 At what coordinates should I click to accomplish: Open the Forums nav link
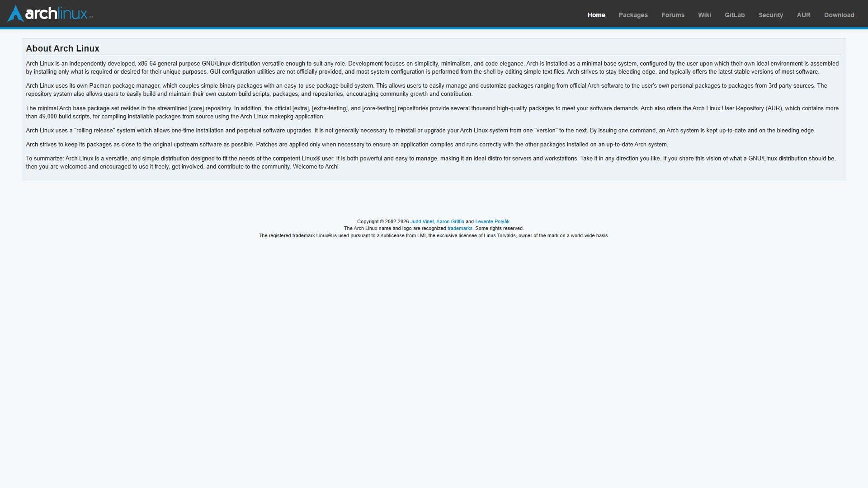click(673, 15)
